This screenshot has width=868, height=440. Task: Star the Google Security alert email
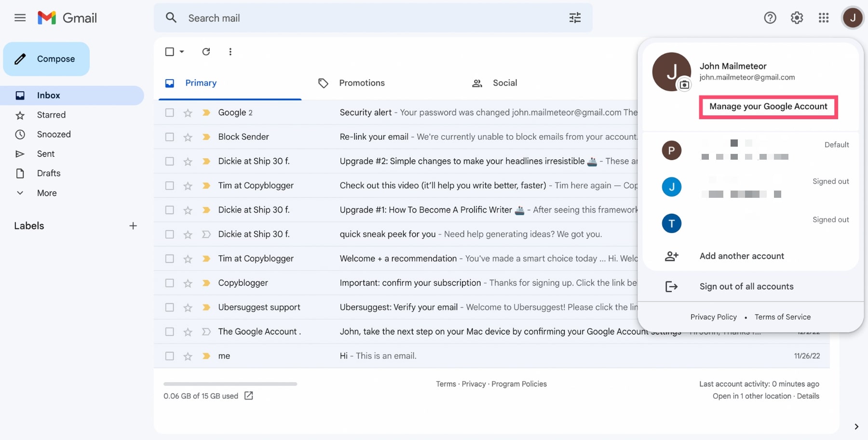point(188,113)
